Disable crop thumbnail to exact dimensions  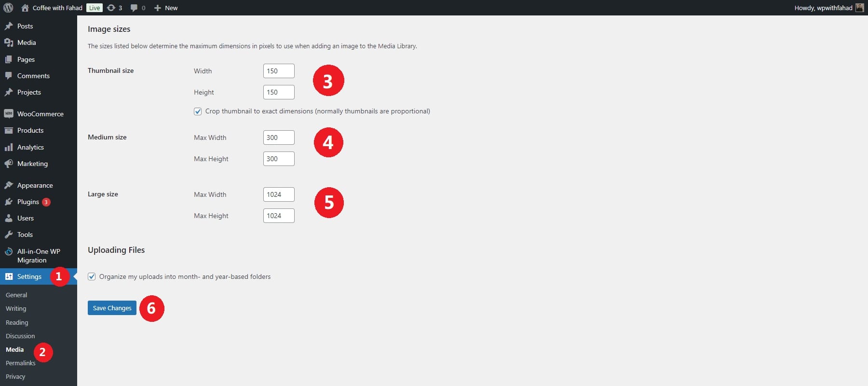pyautogui.click(x=198, y=111)
